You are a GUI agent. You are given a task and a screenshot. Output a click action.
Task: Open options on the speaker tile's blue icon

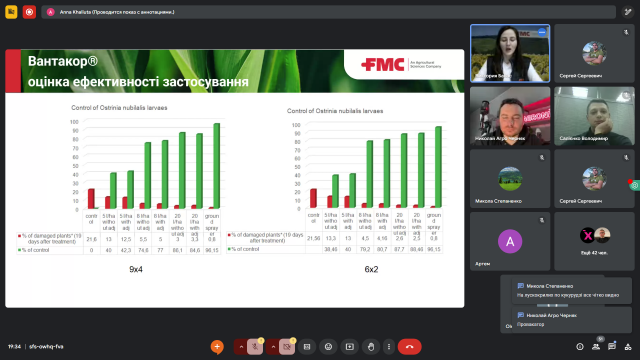pyautogui.click(x=542, y=32)
